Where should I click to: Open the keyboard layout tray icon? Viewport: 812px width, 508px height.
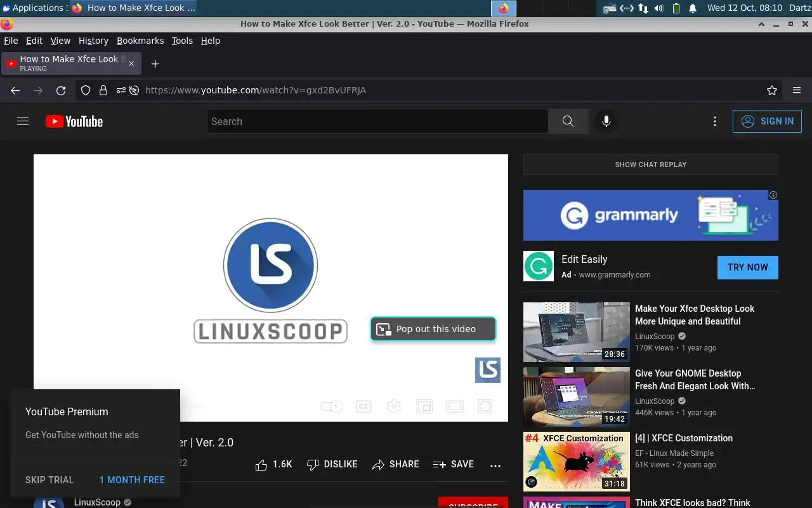click(x=610, y=8)
